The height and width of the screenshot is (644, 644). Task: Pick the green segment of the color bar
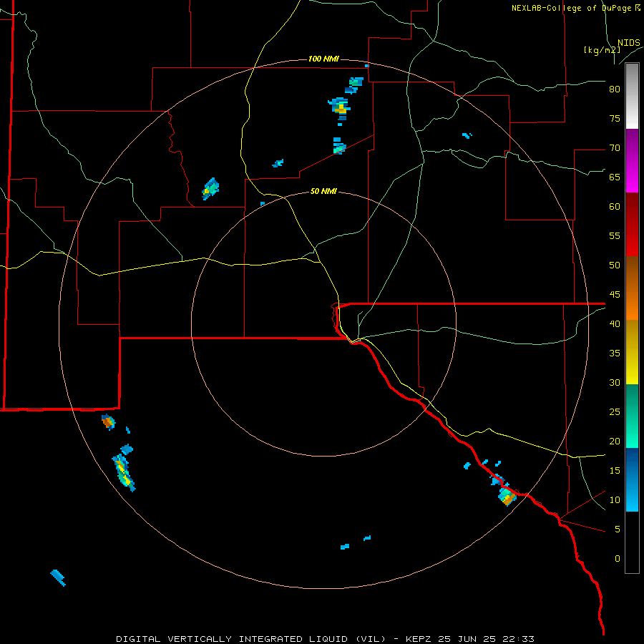pyautogui.click(x=632, y=416)
